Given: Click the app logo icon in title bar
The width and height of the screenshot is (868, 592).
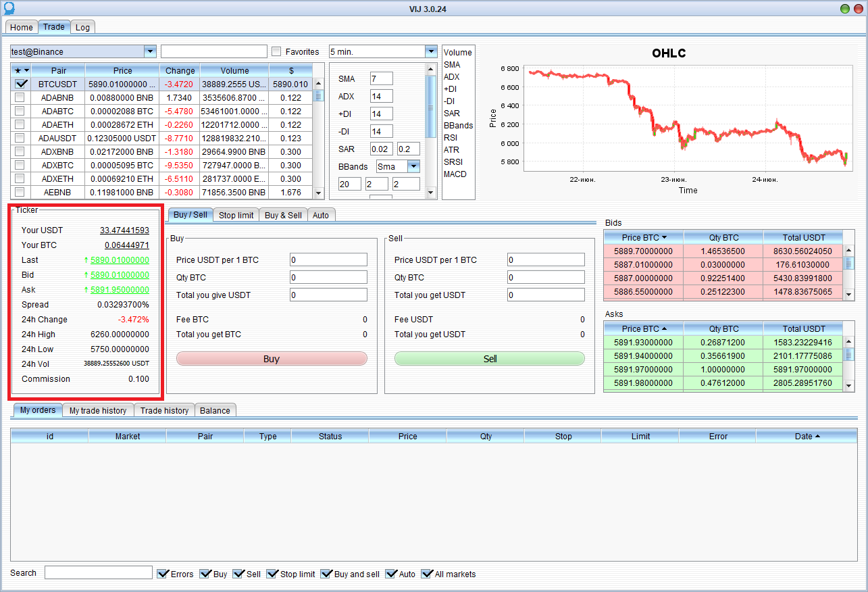Looking at the screenshot, I should pyautogui.click(x=7, y=9).
